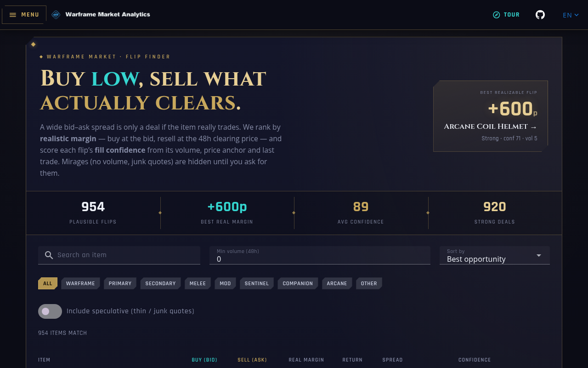Click the diamond ornament at card corner

[x=33, y=44]
